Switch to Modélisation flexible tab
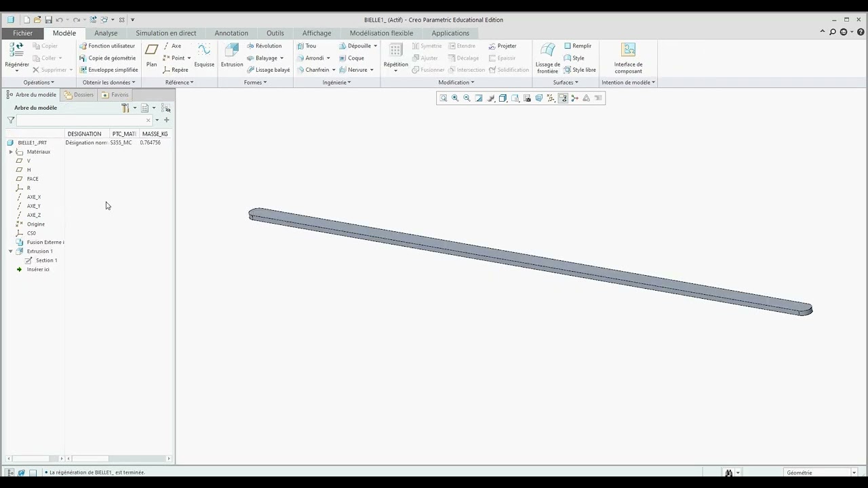The width and height of the screenshot is (868, 488). (381, 33)
